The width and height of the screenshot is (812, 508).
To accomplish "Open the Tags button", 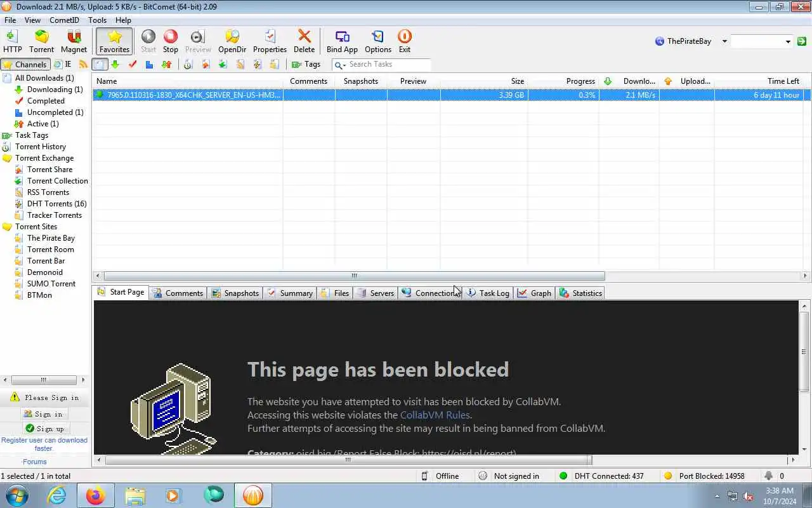I will pyautogui.click(x=306, y=64).
